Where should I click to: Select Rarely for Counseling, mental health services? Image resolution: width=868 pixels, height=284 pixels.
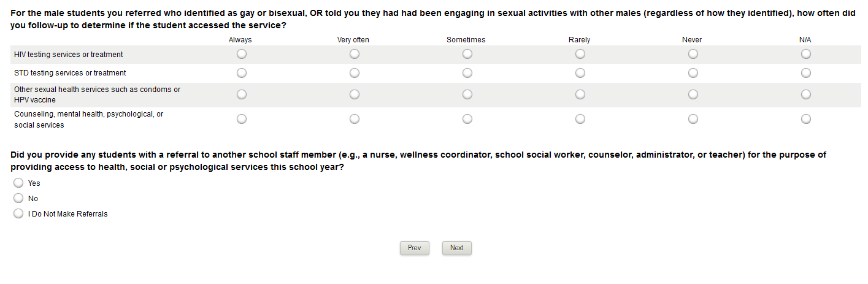coord(580,119)
